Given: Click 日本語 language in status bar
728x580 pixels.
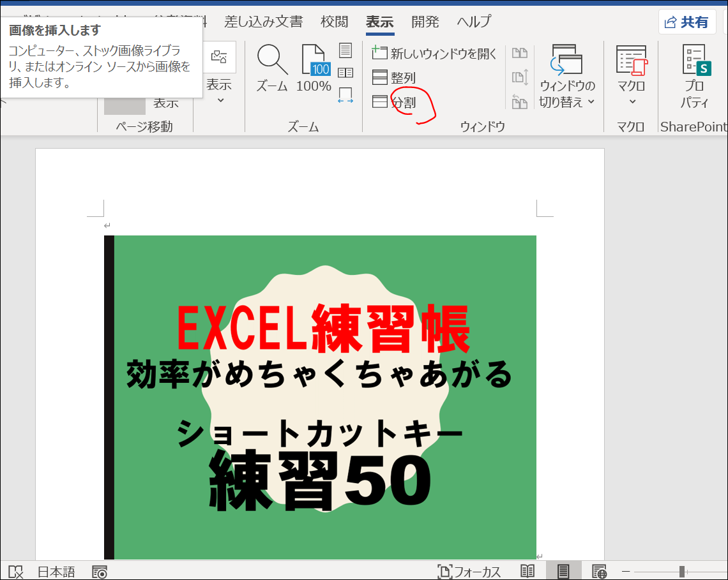Looking at the screenshot, I should 56,572.
